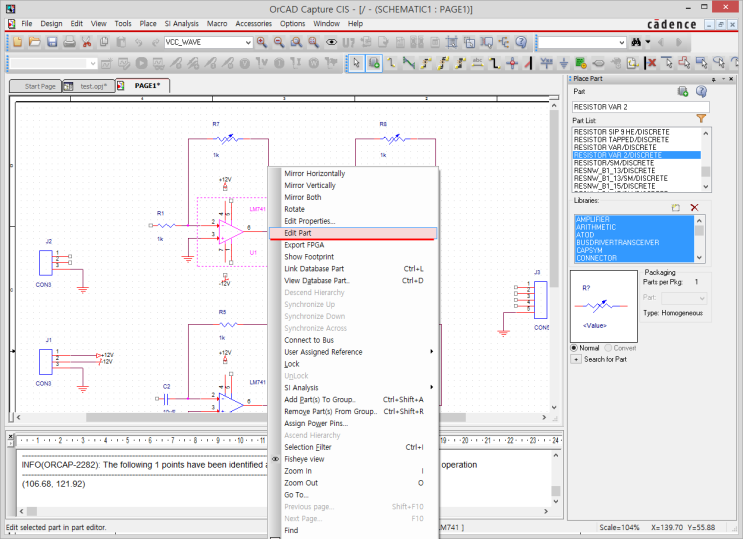Open Edit Properties from context menu

click(x=309, y=221)
